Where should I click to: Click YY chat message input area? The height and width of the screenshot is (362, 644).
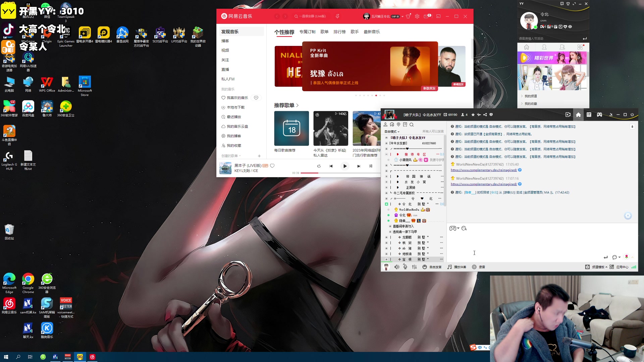click(542, 243)
